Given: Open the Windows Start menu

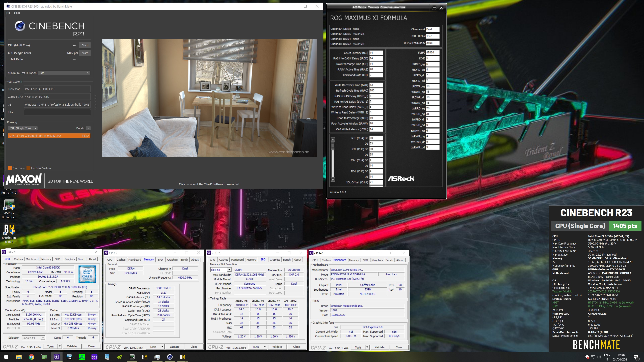Looking at the screenshot, I should click(x=6, y=357).
